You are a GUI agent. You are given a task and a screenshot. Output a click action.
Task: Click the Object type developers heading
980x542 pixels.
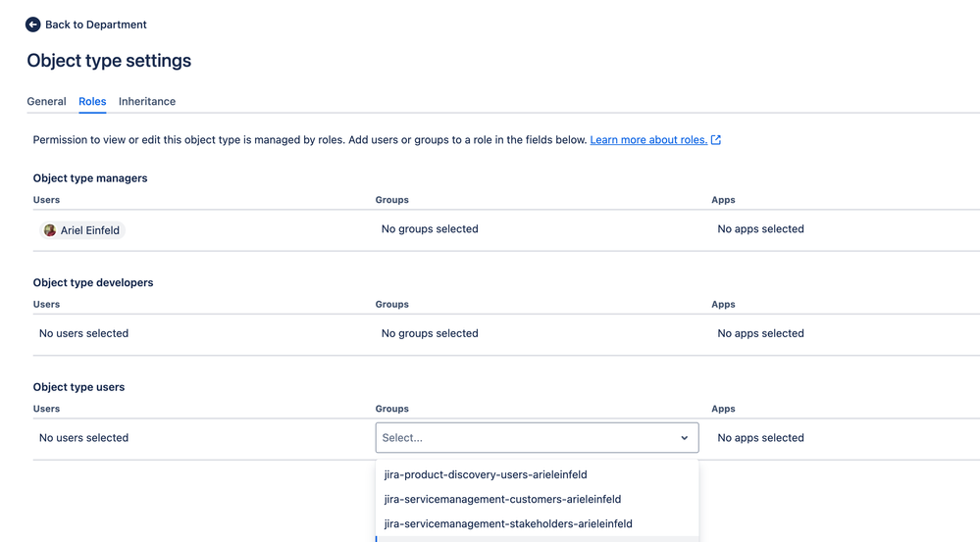click(x=93, y=282)
